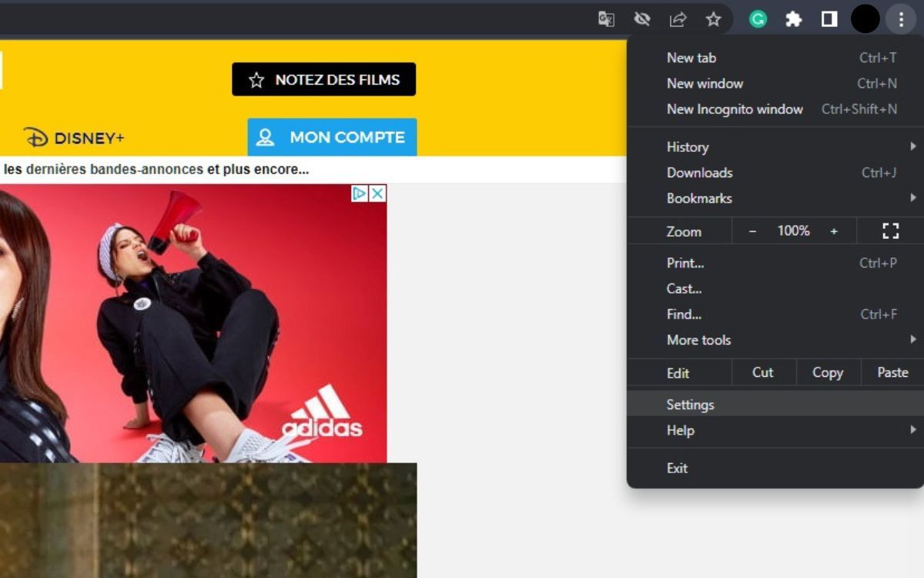The height and width of the screenshot is (578, 924).
Task: Bookmark this page with the star icon
Action: (714, 19)
